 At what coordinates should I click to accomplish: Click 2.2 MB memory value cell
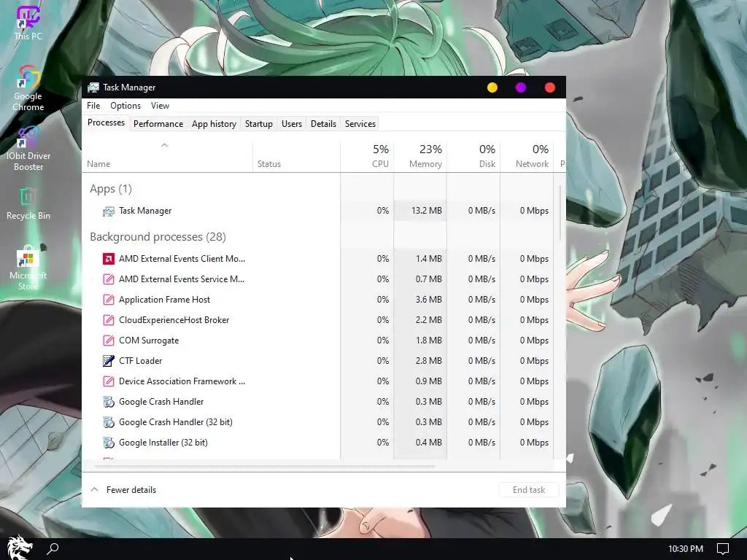click(x=420, y=320)
